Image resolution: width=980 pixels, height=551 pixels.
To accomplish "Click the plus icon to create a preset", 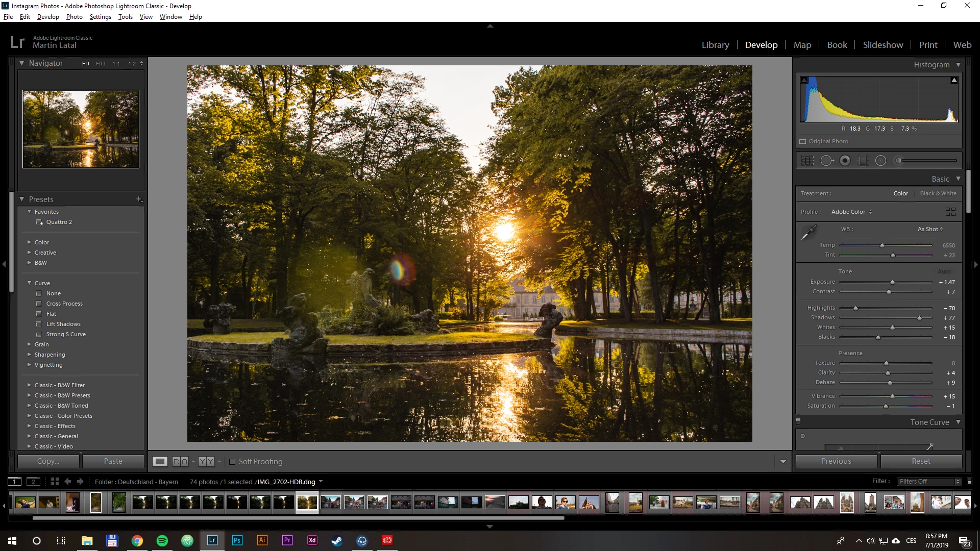I will 139,199.
